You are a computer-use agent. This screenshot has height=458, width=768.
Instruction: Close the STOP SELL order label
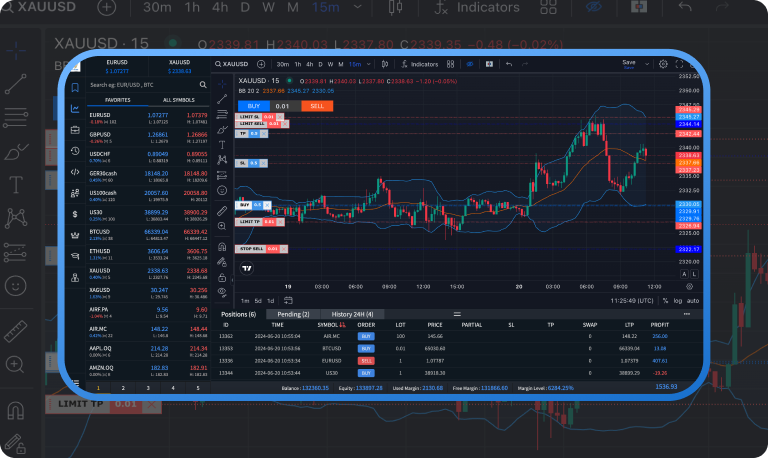pyautogui.click(x=284, y=249)
